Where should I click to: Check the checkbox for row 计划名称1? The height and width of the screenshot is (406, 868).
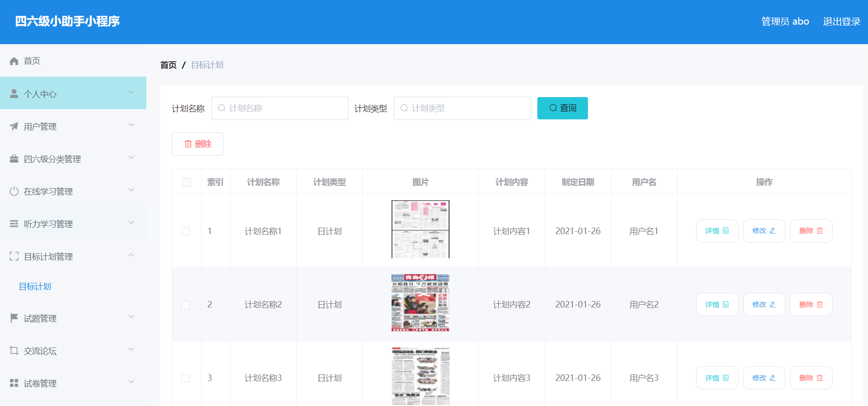[x=186, y=231]
